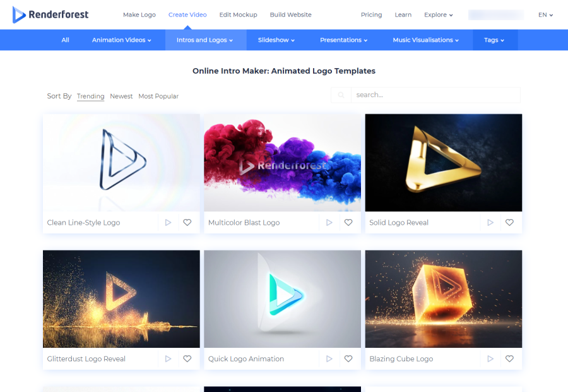
Task: Open the Explore dropdown menu
Action: [x=439, y=15]
